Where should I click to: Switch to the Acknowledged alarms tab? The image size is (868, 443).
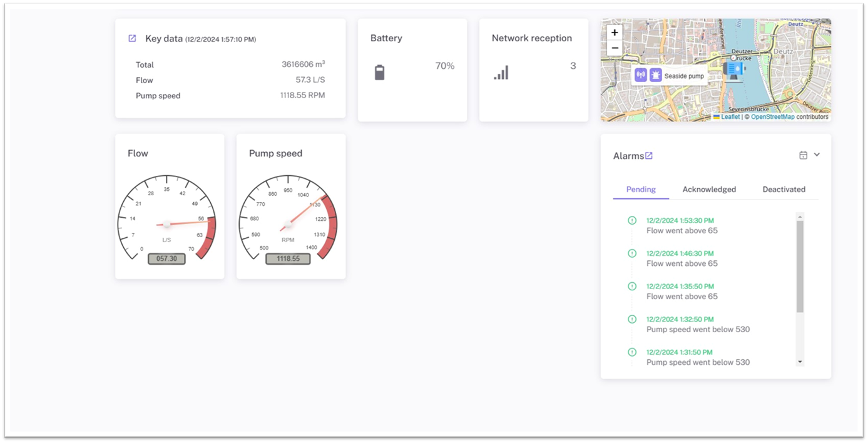tap(709, 189)
